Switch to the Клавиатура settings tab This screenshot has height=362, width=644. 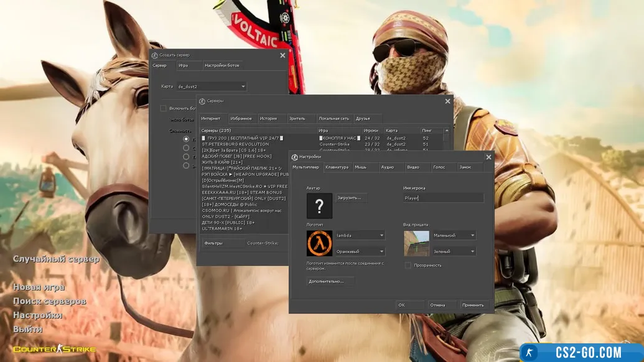coord(337,167)
